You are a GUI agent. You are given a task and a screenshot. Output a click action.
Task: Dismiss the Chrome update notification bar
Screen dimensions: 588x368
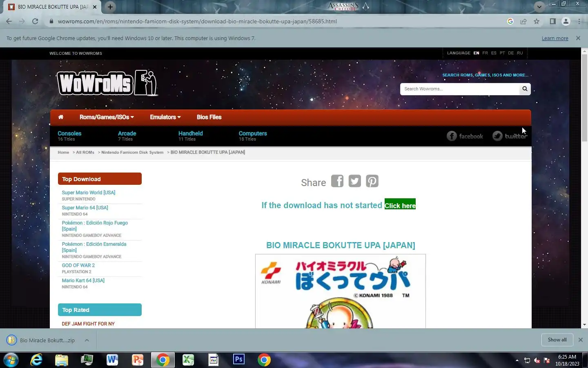pyautogui.click(x=578, y=38)
